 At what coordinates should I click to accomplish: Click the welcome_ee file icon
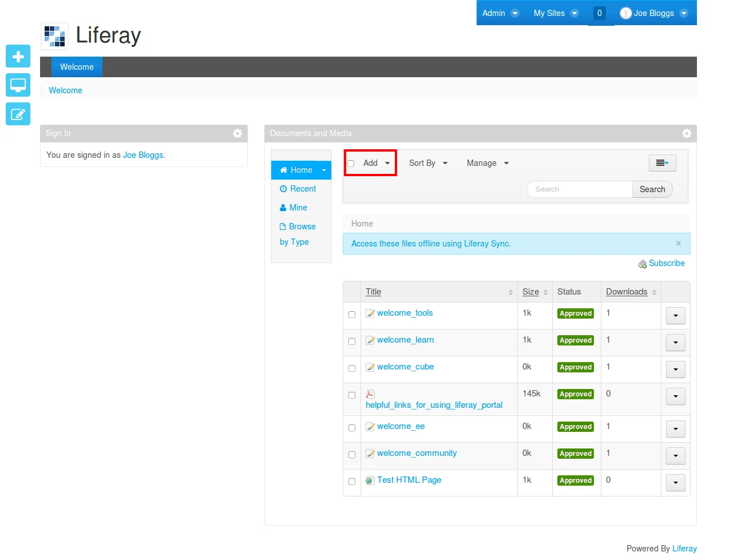370,427
